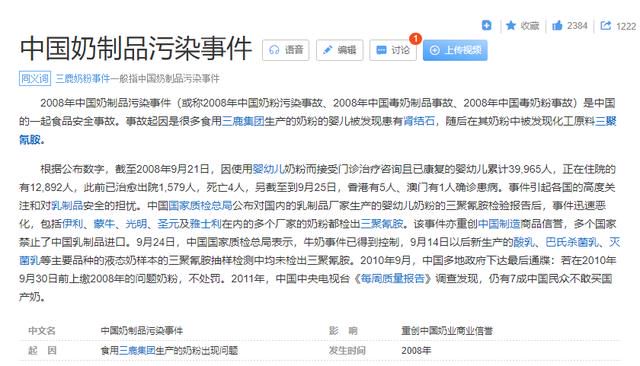
Task: Follow the 巴氏杀菌乳 link
Action: [x=572, y=242]
